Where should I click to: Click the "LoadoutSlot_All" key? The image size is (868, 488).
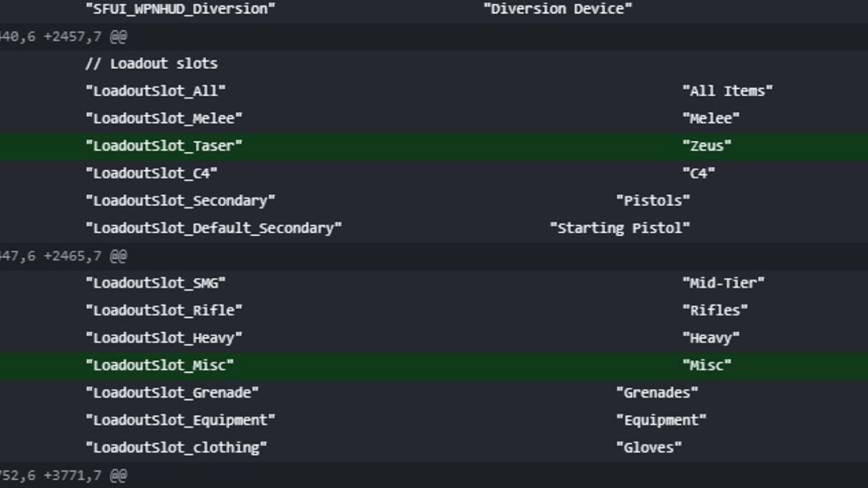pyautogui.click(x=155, y=91)
